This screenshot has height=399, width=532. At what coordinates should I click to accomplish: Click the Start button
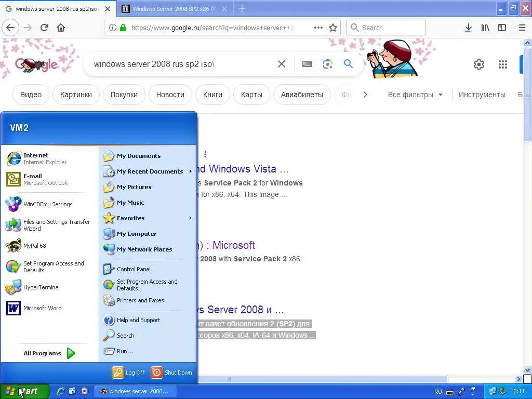pyautogui.click(x=24, y=391)
